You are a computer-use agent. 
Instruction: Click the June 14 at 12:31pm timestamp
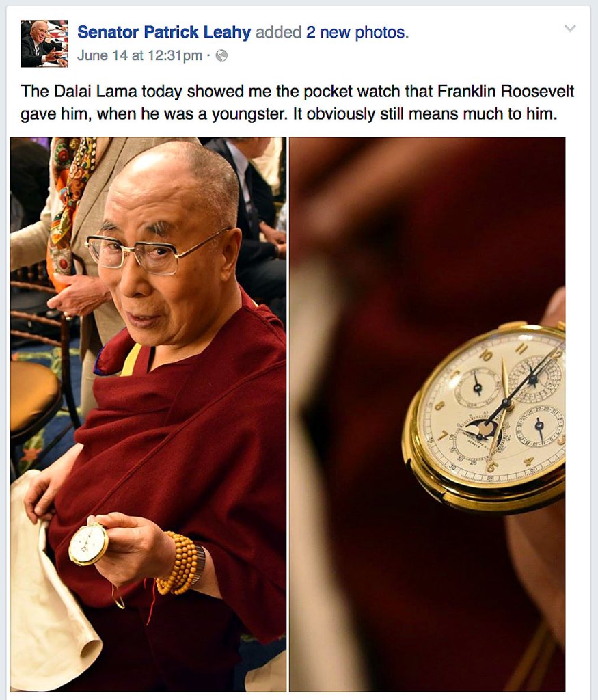coord(139,55)
